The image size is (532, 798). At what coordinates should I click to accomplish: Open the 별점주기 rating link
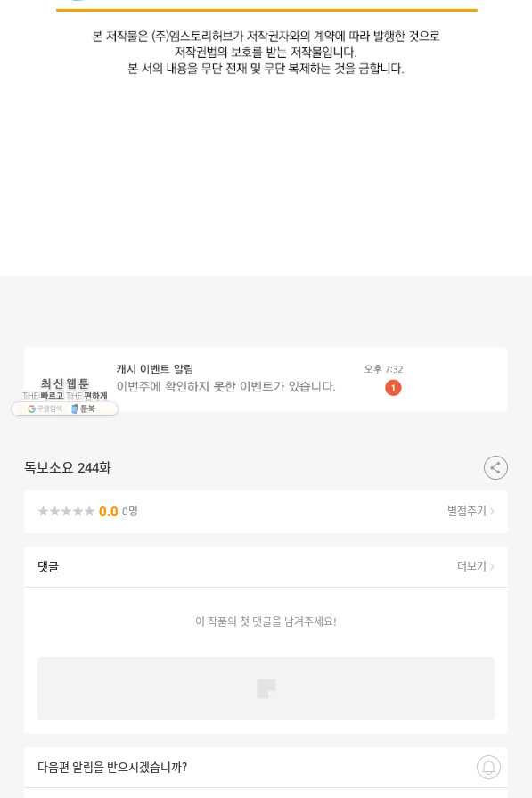[466, 511]
